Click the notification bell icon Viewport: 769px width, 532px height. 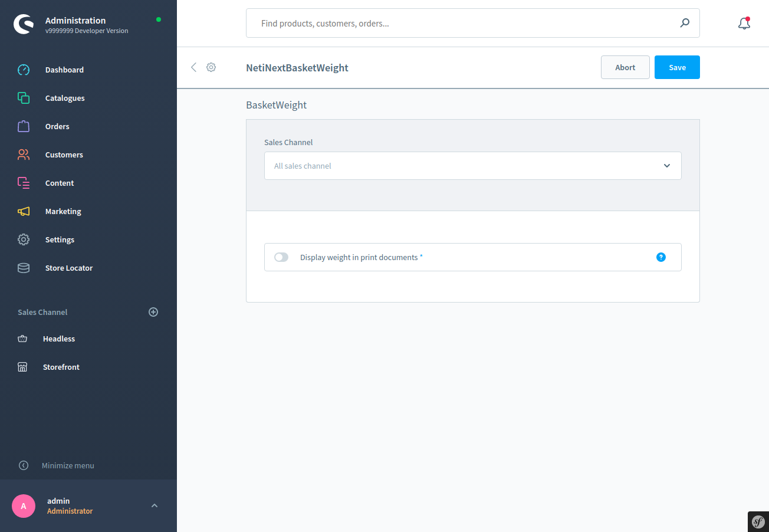[744, 24]
